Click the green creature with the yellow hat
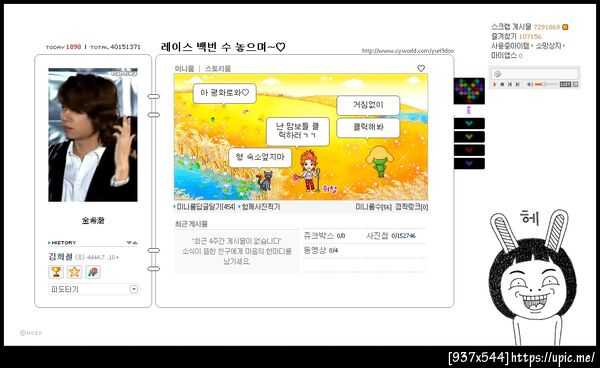This screenshot has height=368, width=600. click(380, 161)
